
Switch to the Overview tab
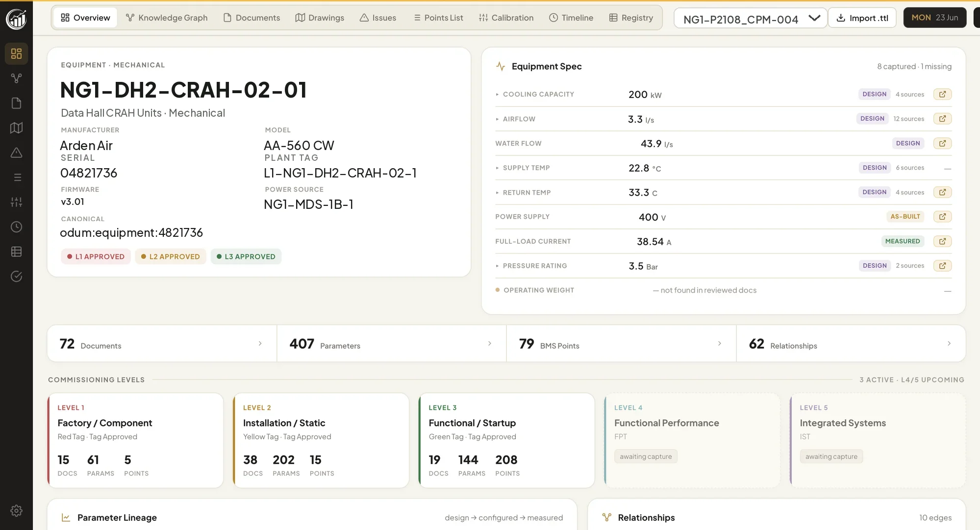pyautogui.click(x=85, y=18)
